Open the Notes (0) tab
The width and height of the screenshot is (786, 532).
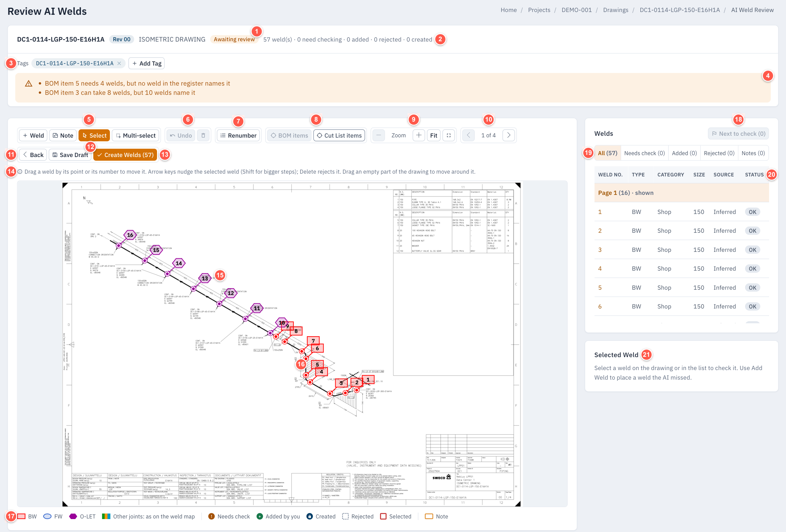coord(753,153)
